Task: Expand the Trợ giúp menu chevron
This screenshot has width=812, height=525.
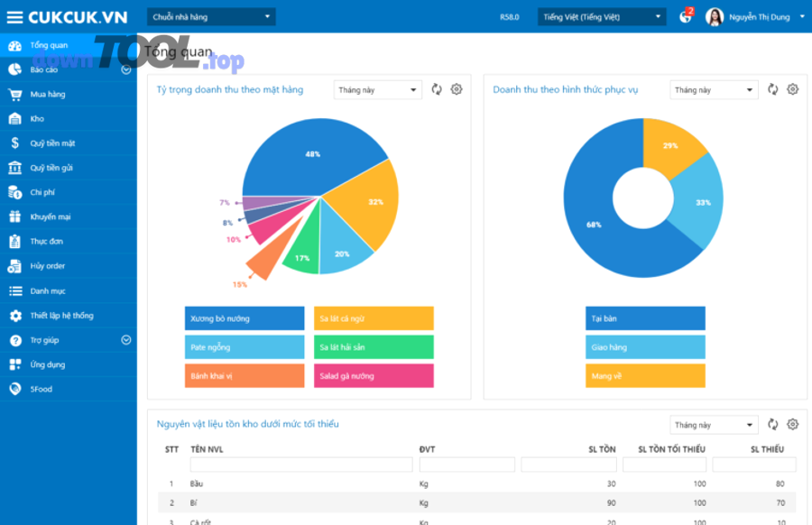Action: (126, 340)
